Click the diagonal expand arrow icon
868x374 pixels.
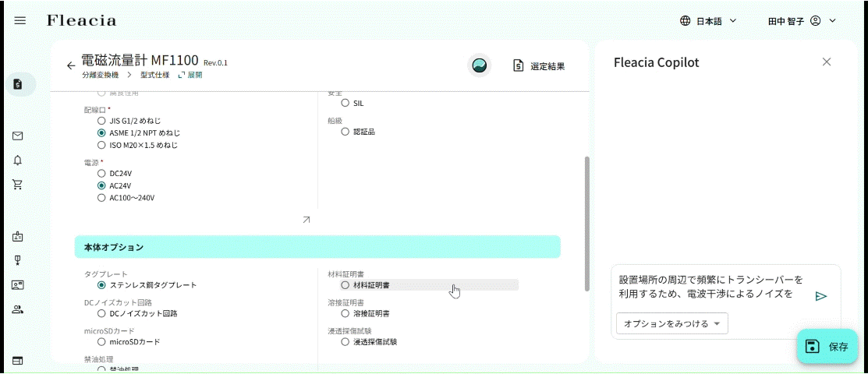[306, 220]
